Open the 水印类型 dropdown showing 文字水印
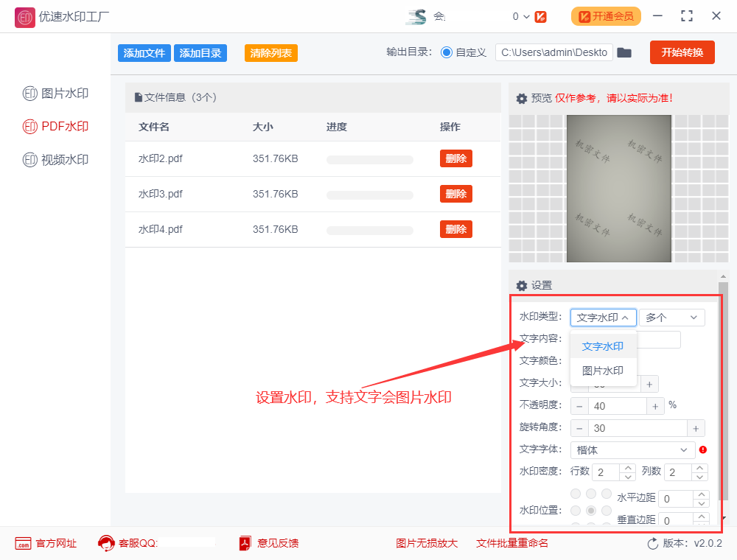 coord(603,317)
